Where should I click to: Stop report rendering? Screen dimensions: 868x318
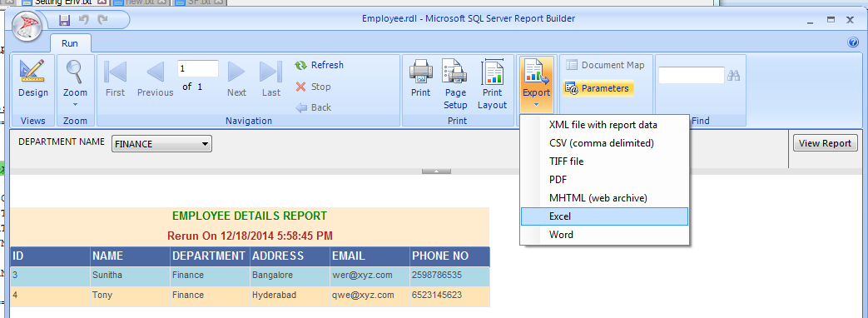[313, 87]
